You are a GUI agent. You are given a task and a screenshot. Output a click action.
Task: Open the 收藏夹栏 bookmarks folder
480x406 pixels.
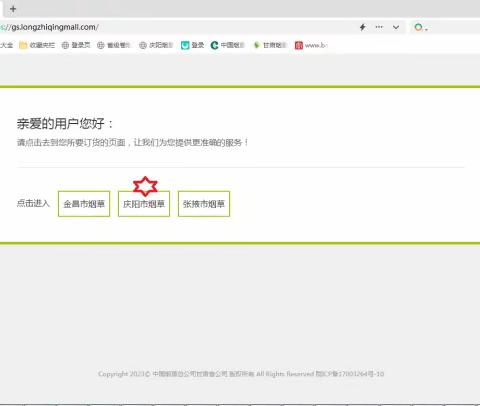pos(37,45)
